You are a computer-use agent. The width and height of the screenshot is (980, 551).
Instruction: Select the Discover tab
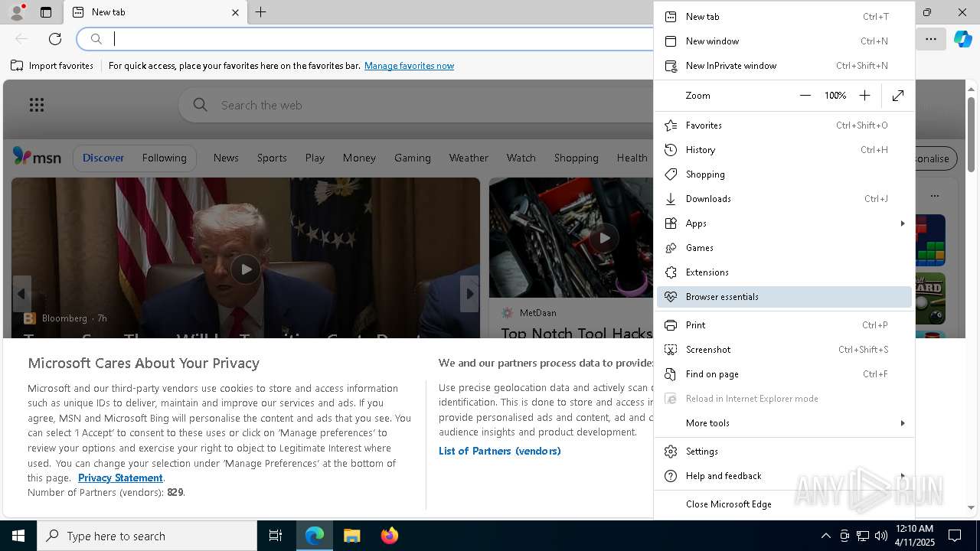(x=103, y=158)
